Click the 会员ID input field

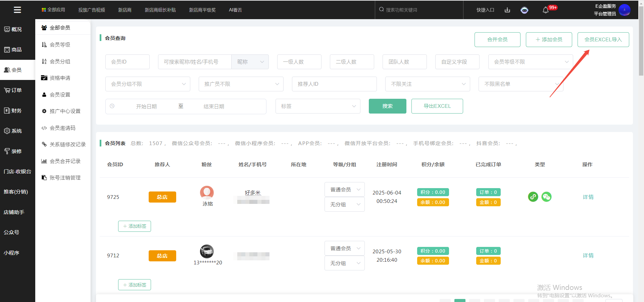tap(127, 62)
